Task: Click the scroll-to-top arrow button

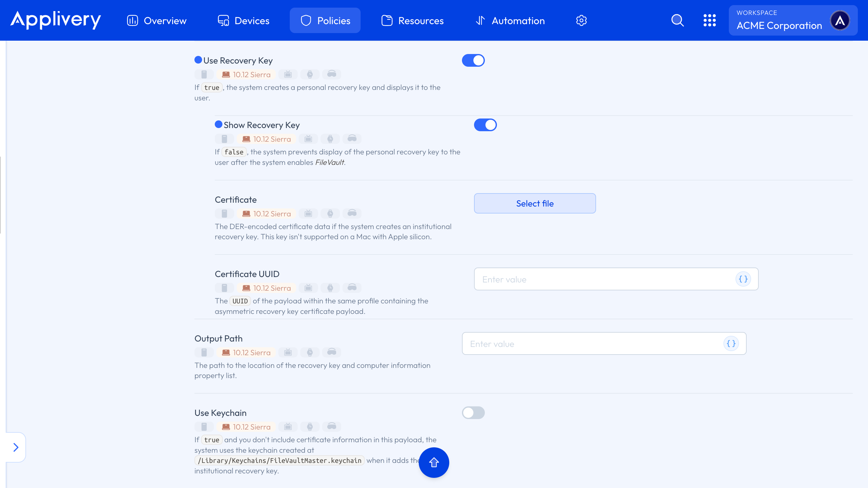Action: pyautogui.click(x=434, y=462)
